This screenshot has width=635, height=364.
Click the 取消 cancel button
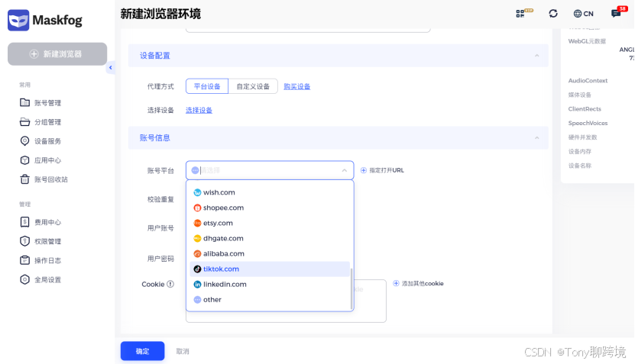(183, 352)
